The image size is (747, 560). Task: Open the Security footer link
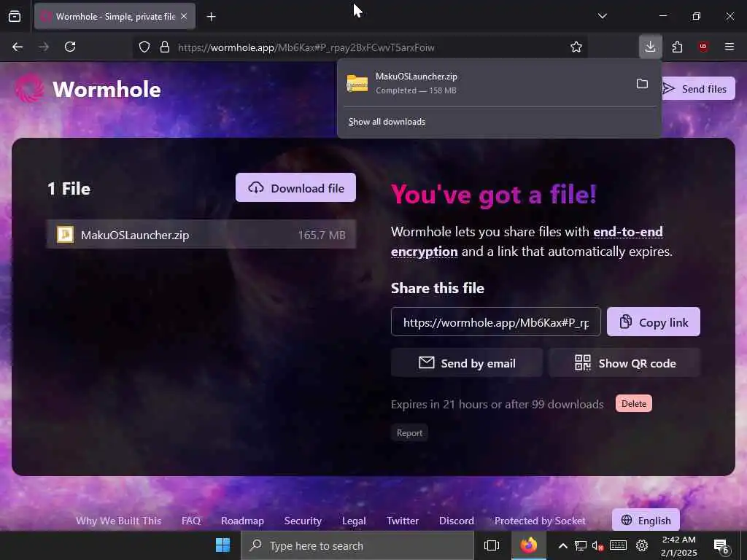click(303, 521)
